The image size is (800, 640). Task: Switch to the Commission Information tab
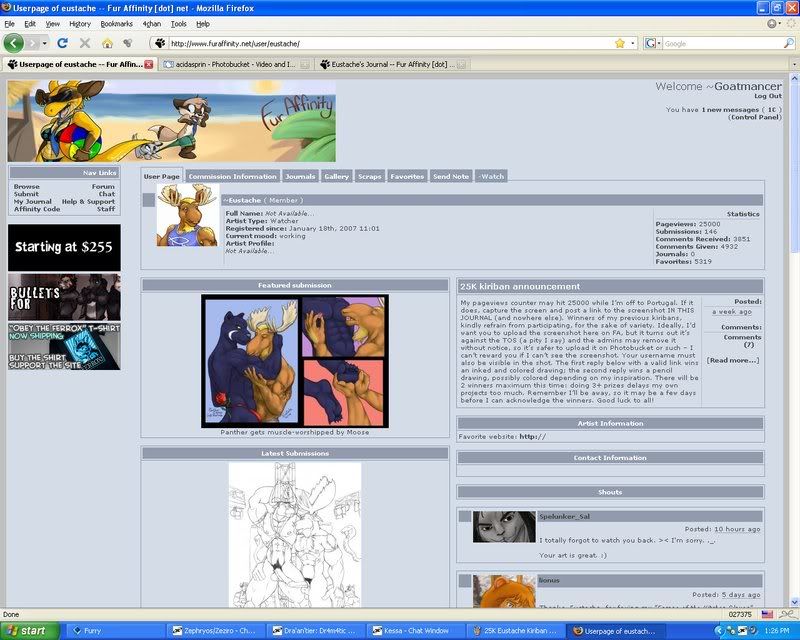pos(232,176)
